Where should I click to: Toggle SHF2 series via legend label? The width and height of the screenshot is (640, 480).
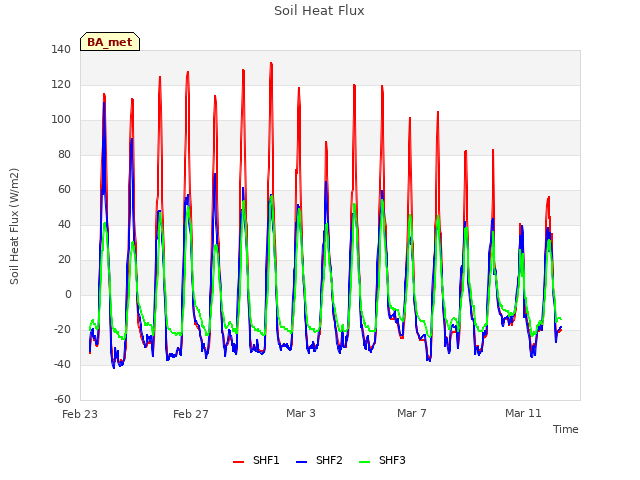click(329, 460)
